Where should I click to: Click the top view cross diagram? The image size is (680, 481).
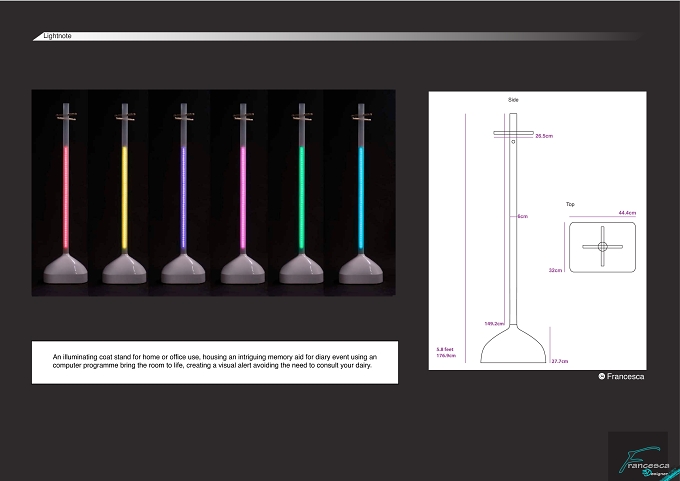pos(602,247)
